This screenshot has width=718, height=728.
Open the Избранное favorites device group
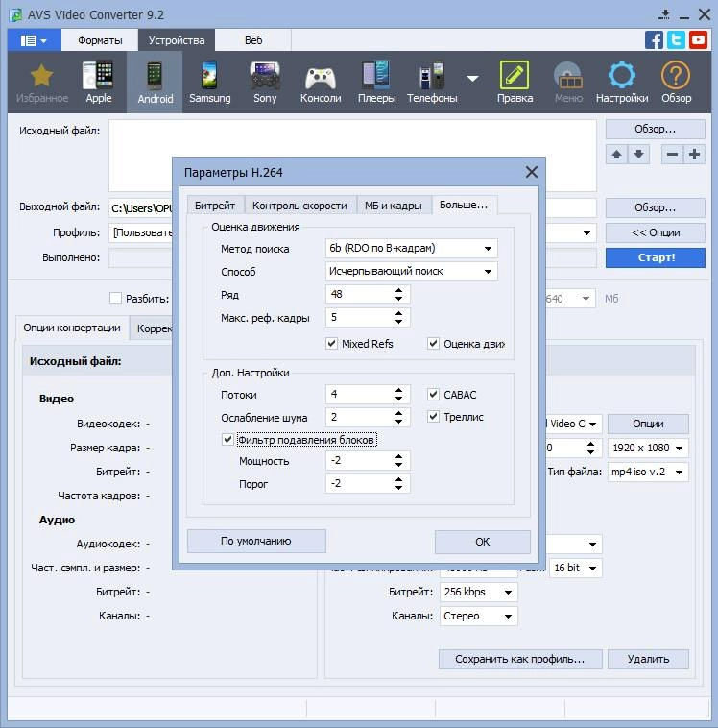pos(42,84)
